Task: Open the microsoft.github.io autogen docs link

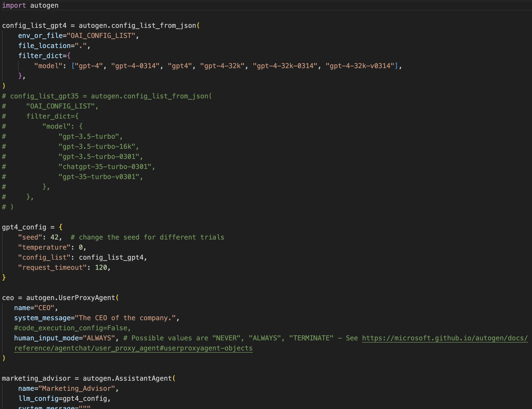Action: [x=445, y=338]
